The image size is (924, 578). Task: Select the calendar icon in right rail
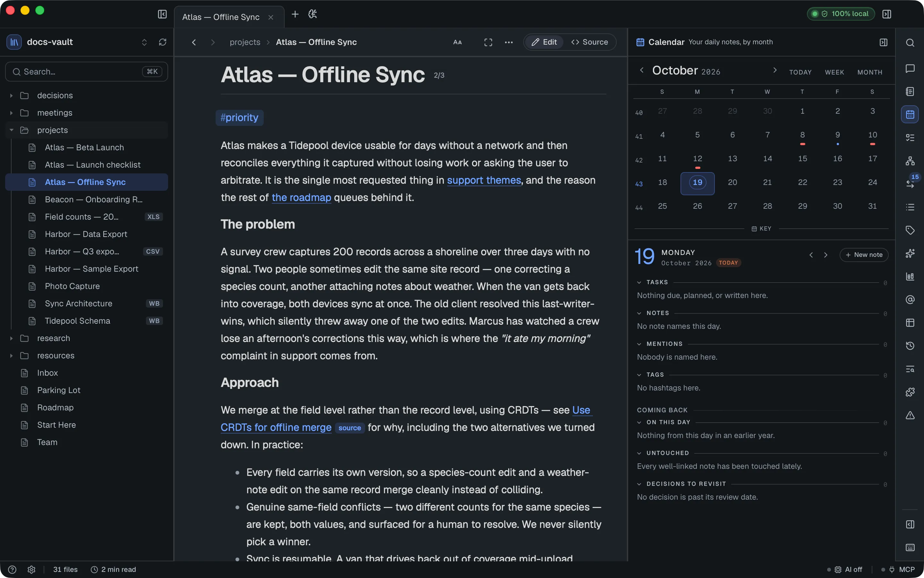910,114
